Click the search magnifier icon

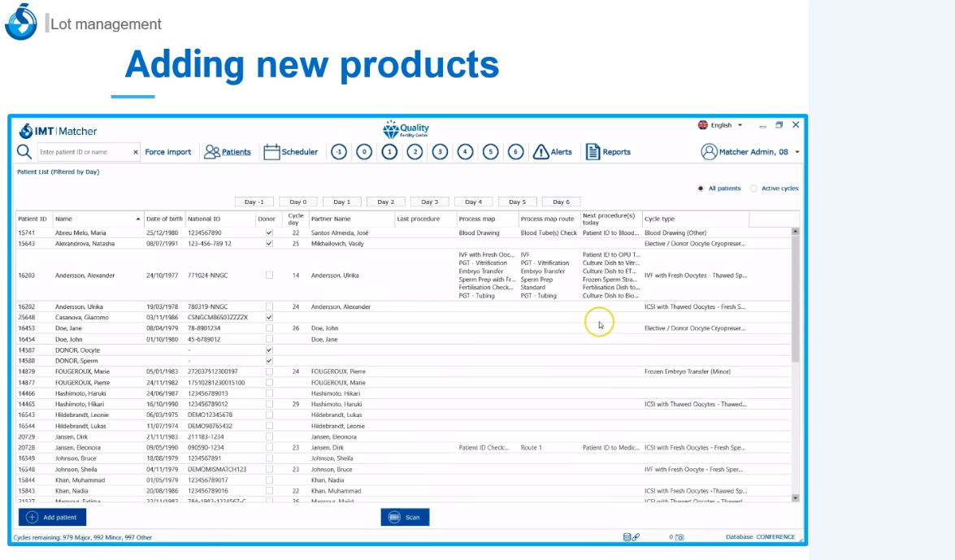pyautogui.click(x=24, y=152)
